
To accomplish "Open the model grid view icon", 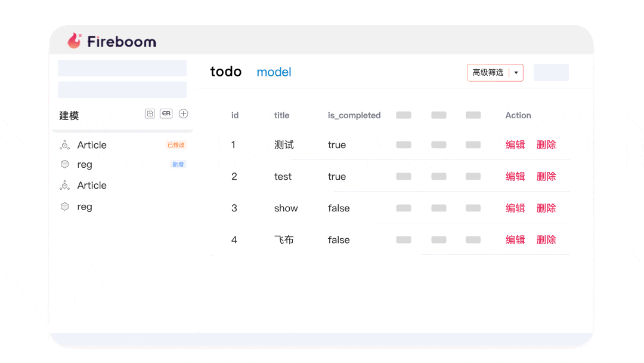I will pos(150,114).
